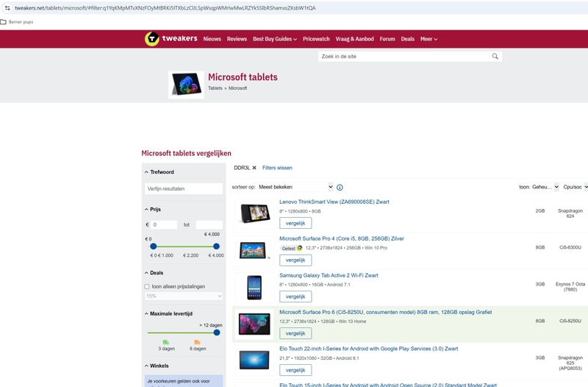Check toon alleen prijsdalingen checkbox

point(147,287)
